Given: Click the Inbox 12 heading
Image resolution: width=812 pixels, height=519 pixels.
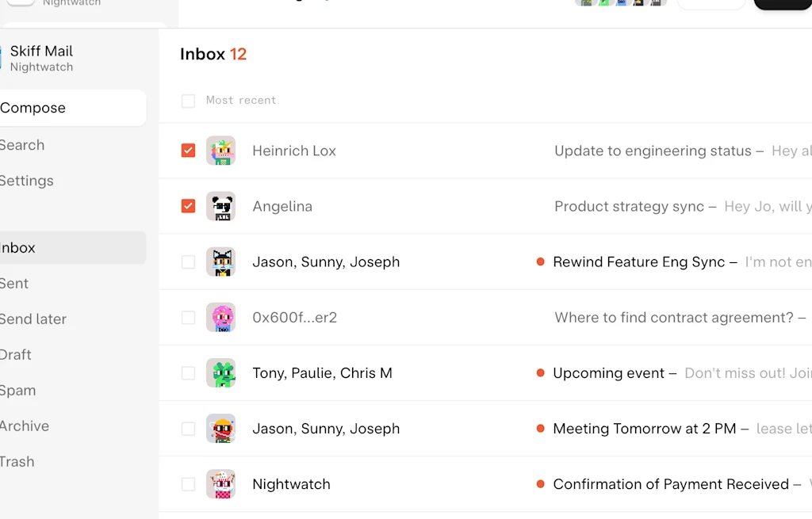Looking at the screenshot, I should click(213, 54).
